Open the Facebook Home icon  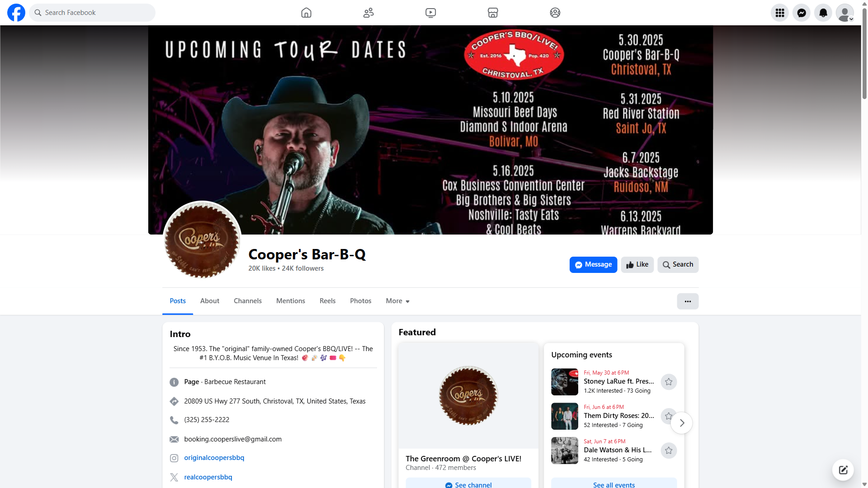pyautogui.click(x=306, y=13)
